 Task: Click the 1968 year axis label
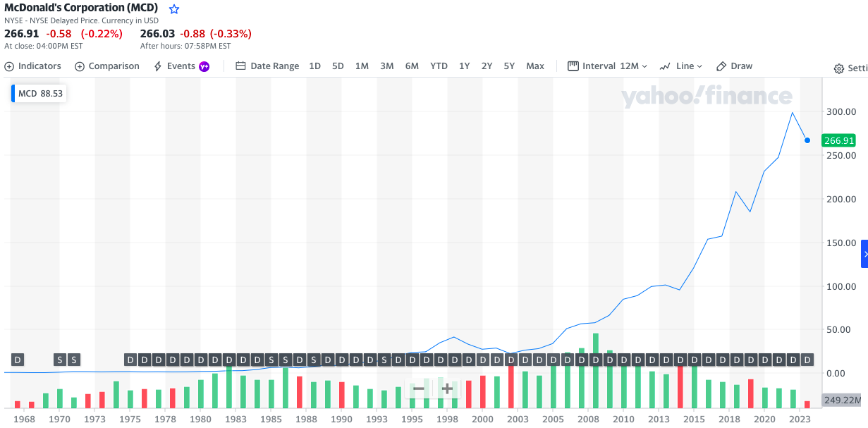(25, 419)
